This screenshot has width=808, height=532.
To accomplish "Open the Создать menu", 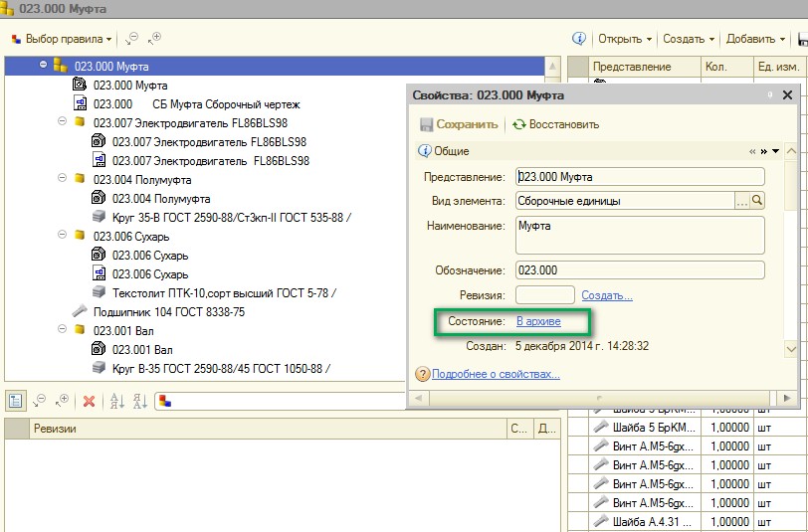I will [x=689, y=40].
